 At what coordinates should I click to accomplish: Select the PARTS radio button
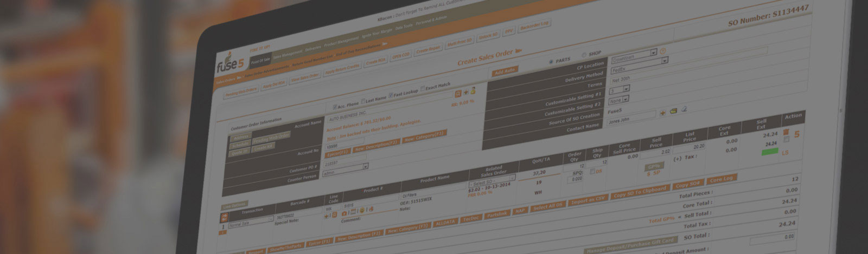[552, 61]
